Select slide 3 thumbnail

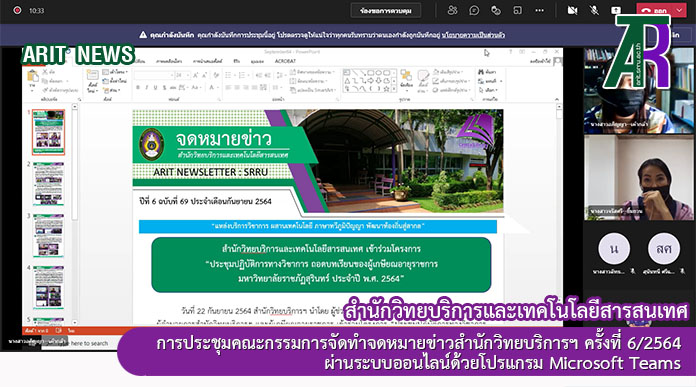click(x=48, y=236)
